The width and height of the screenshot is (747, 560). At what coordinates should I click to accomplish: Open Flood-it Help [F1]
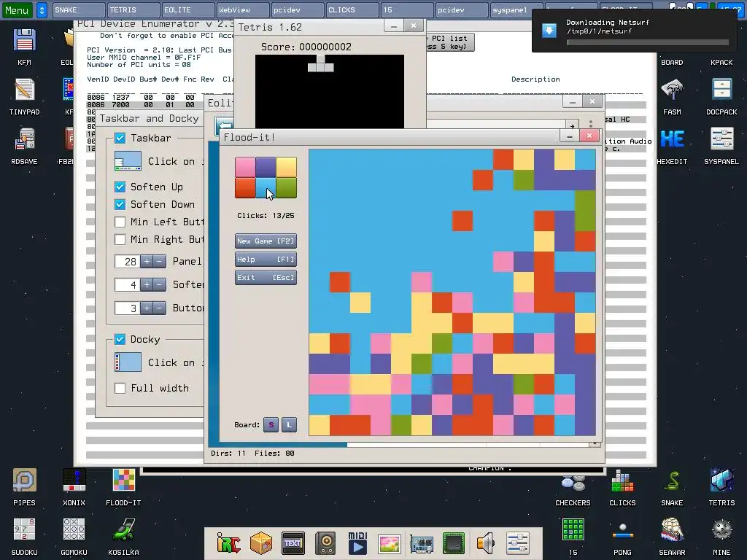coord(266,260)
